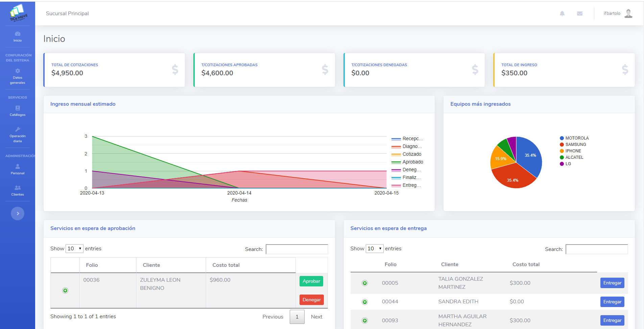Click the Search field in aprobación table
This screenshot has height=329, width=644.
pyautogui.click(x=296, y=249)
